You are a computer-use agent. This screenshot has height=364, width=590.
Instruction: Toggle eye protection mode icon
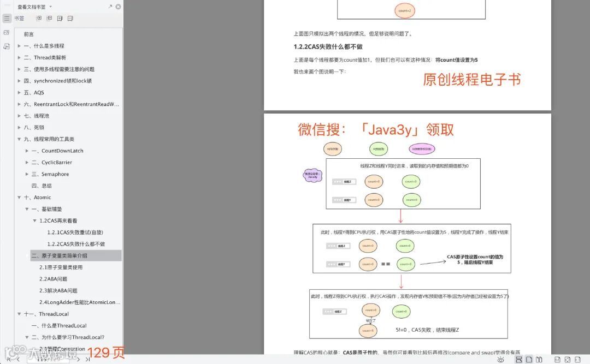(x=500, y=360)
